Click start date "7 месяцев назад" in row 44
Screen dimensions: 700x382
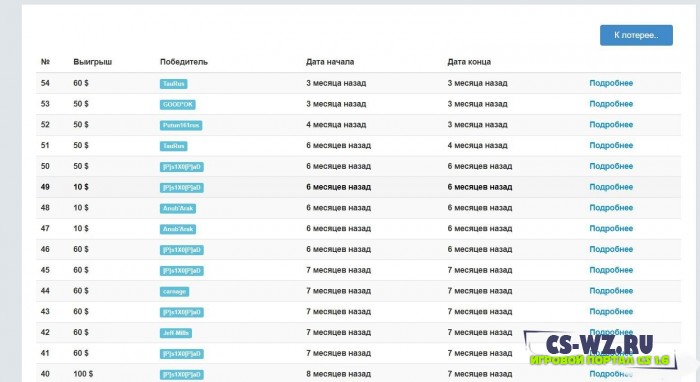(x=338, y=291)
